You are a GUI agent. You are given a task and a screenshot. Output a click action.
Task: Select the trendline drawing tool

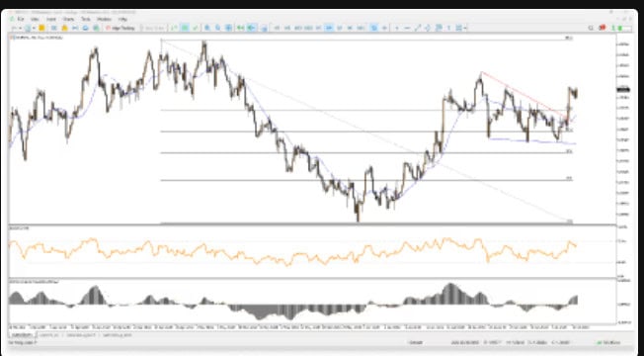point(417,28)
